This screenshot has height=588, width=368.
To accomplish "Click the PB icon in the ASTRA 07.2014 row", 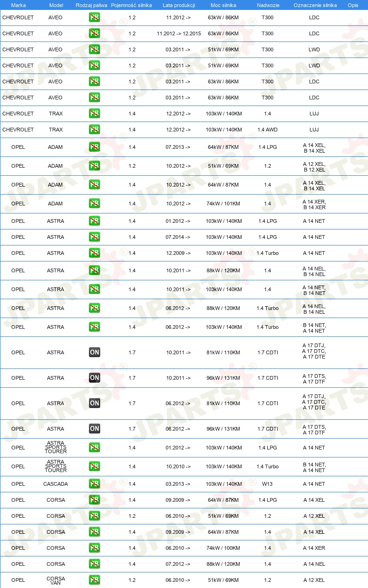I will [95, 237].
